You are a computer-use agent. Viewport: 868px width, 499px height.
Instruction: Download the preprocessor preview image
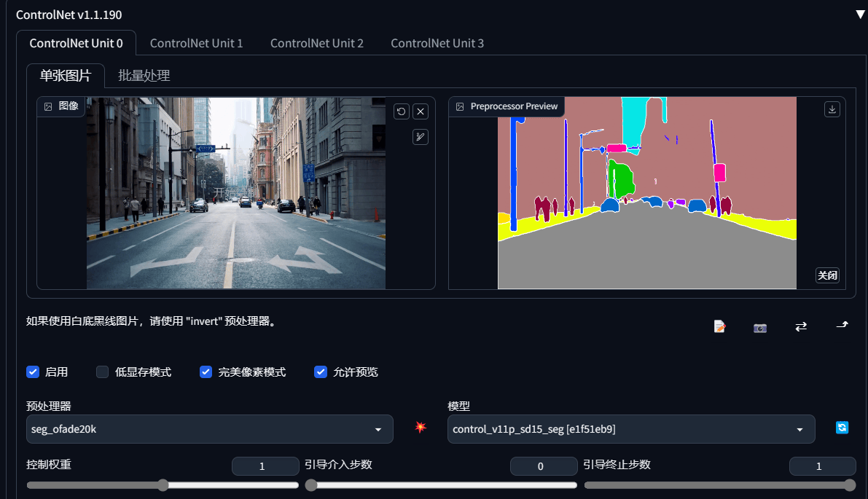click(832, 109)
